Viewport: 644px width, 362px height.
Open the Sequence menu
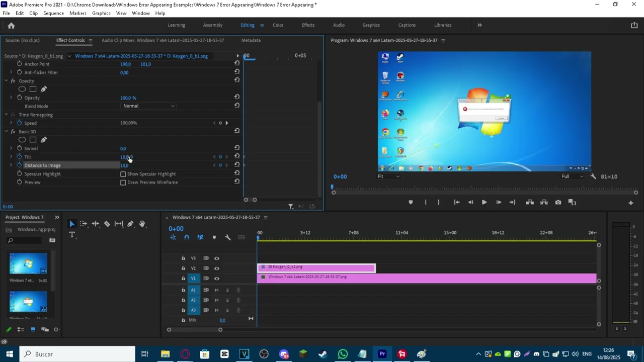click(53, 13)
